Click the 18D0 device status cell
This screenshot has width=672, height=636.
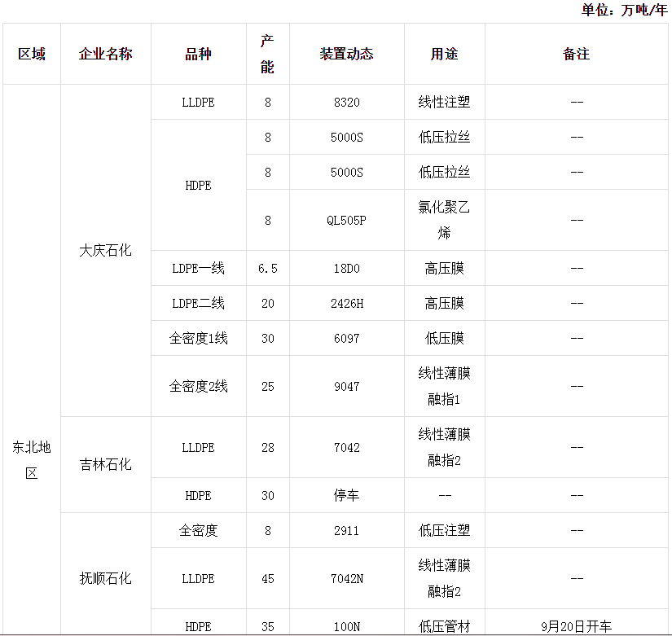(347, 268)
